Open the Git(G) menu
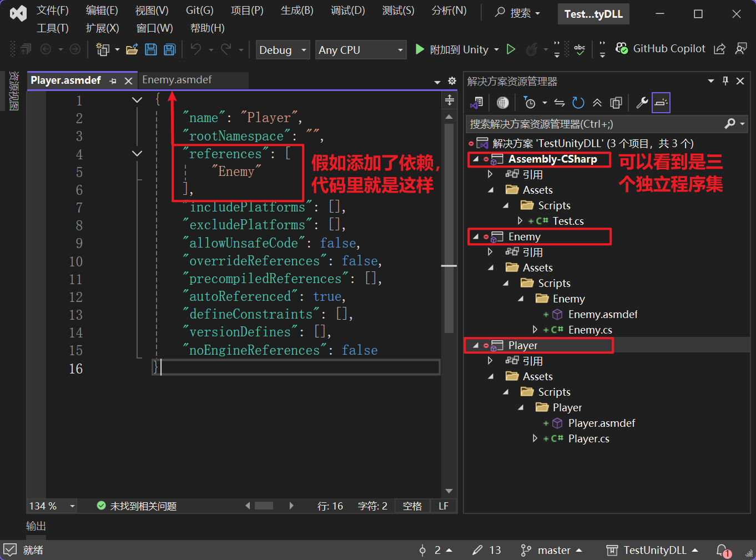Viewport: 756px width, 560px height. 199,11
